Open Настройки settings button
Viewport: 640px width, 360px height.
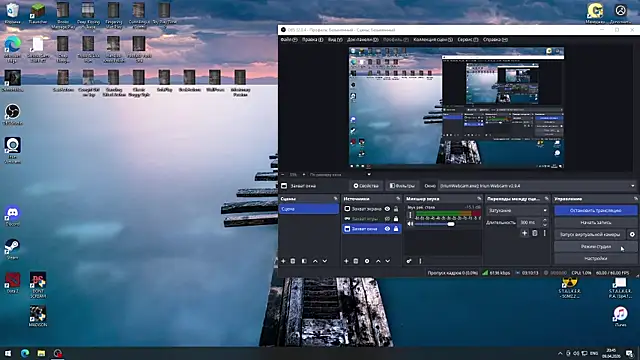[596, 258]
